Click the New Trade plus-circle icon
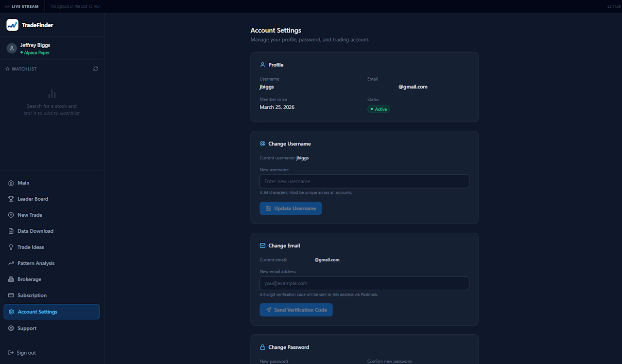Image resolution: width=622 pixels, height=364 pixels. tap(11, 215)
